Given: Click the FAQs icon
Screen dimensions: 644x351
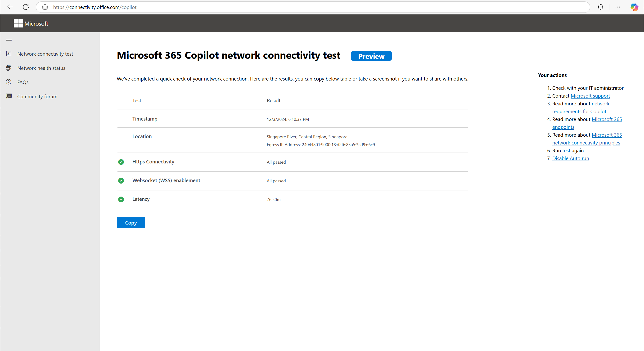Looking at the screenshot, I should coord(9,82).
